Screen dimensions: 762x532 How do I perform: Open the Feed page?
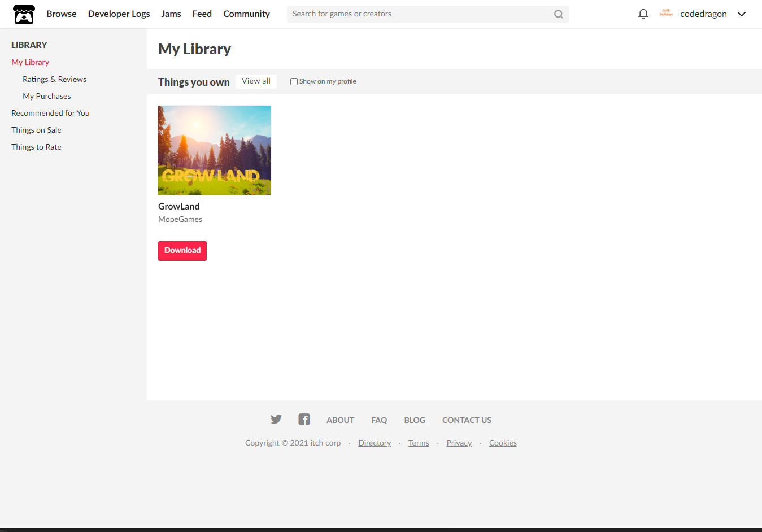click(x=202, y=14)
